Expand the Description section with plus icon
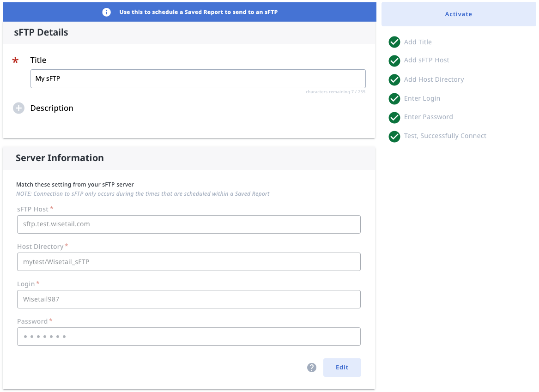This screenshot has height=392, width=539. point(18,108)
